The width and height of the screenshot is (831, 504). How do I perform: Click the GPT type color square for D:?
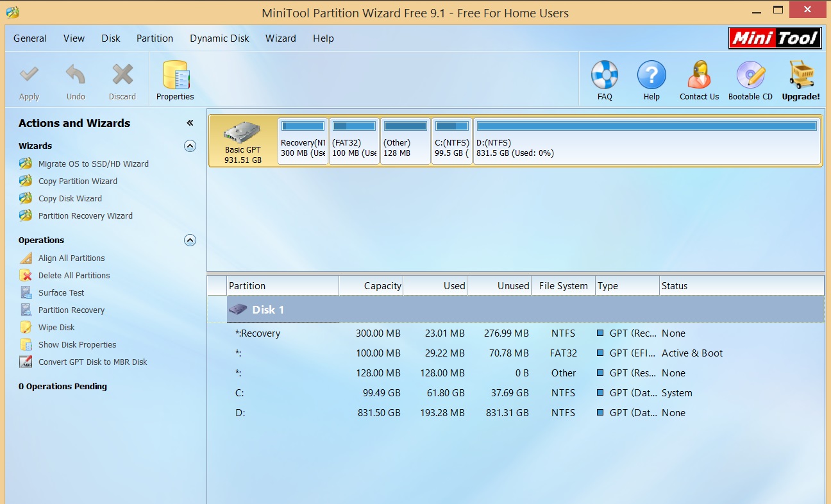click(601, 413)
